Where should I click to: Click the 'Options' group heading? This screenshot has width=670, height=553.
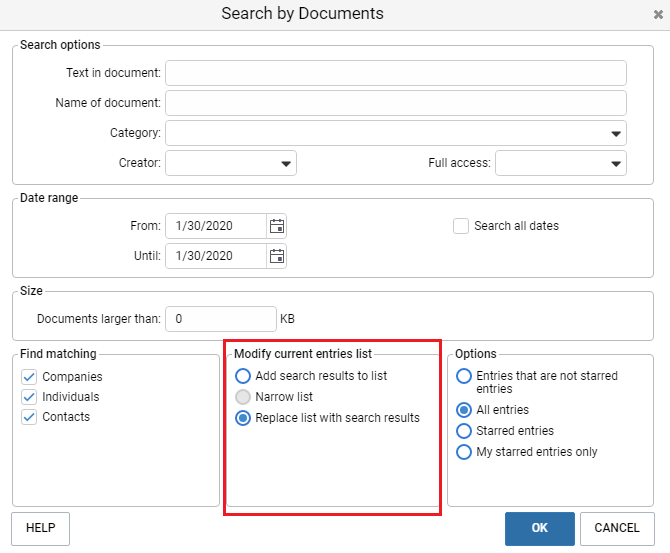click(x=476, y=354)
